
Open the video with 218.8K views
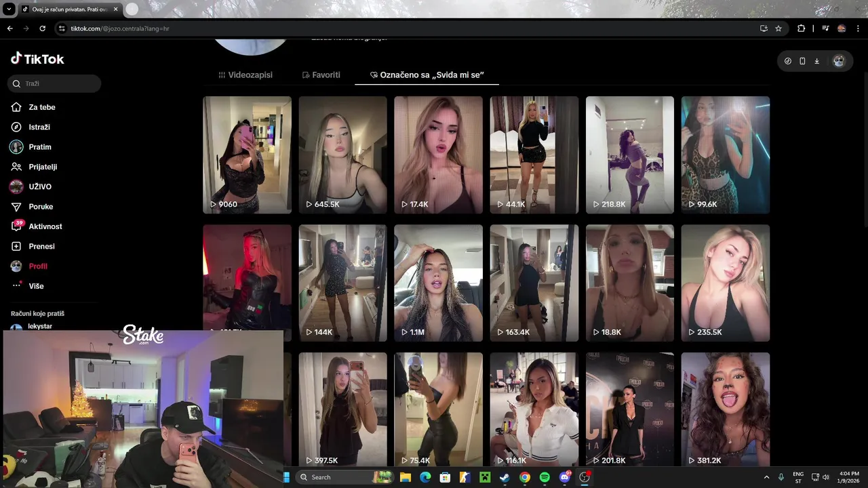tap(630, 155)
